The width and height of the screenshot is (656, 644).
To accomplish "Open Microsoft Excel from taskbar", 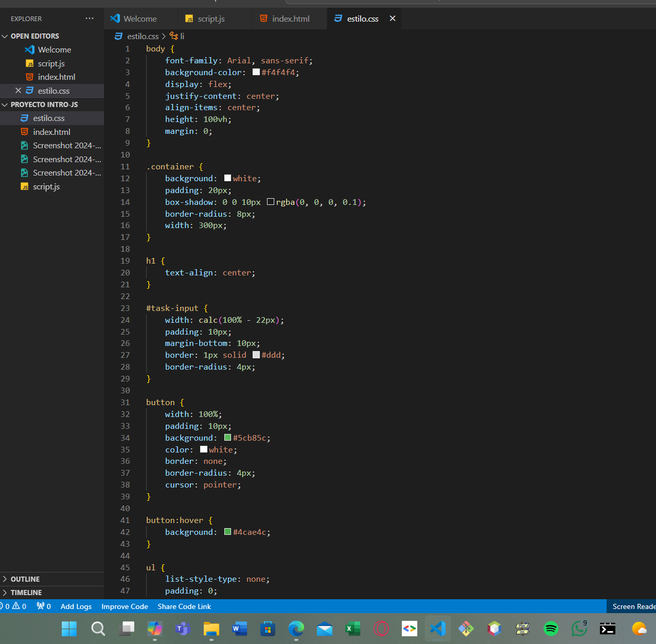I will coord(353,629).
